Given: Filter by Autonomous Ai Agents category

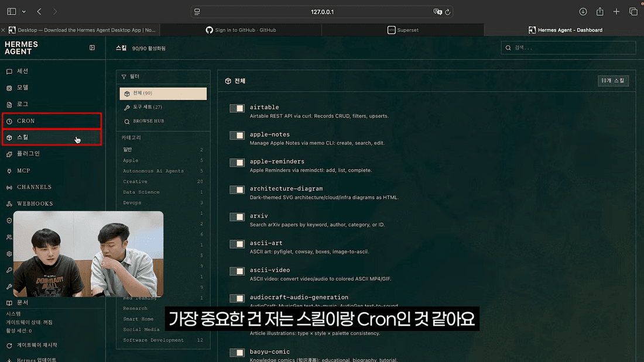Looking at the screenshot, I should [163, 171].
